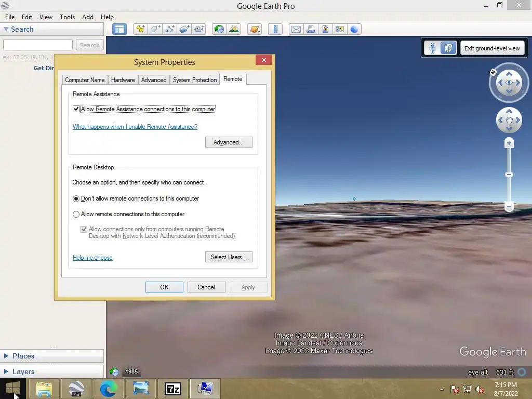Select Don't allow remote connections option
Image resolution: width=532 pixels, height=399 pixels.
(76, 198)
